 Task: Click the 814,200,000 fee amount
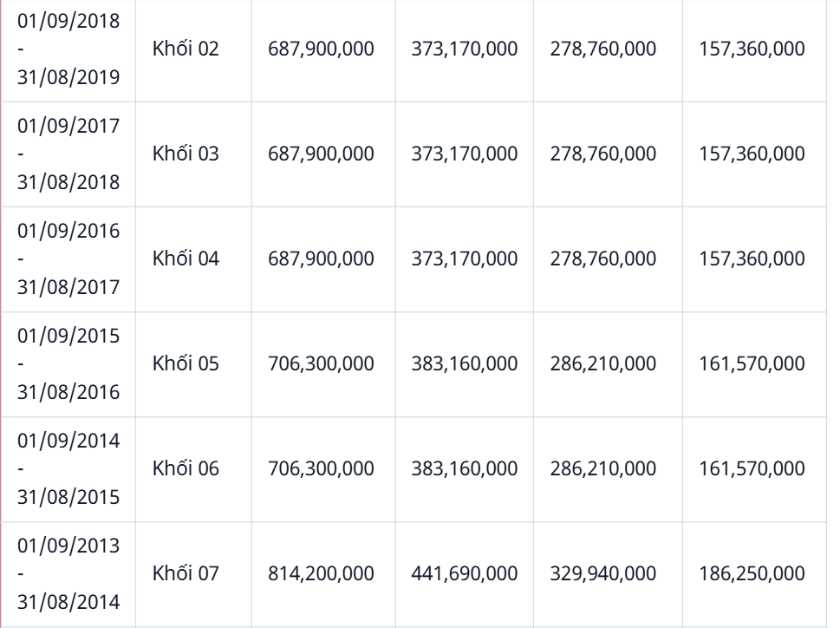[321, 572]
